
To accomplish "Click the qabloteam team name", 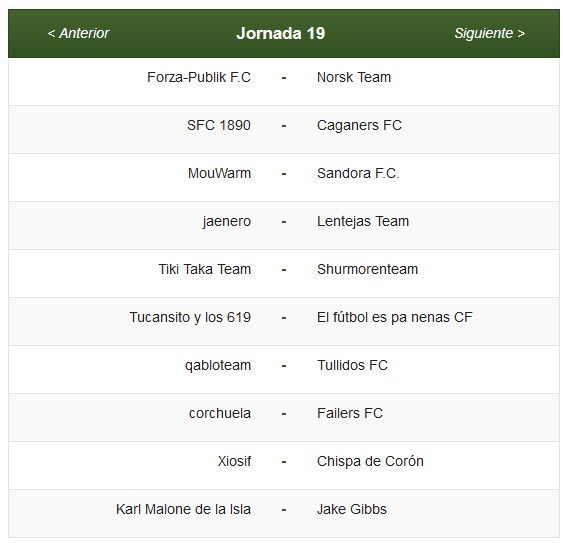I will pyautogui.click(x=218, y=365).
